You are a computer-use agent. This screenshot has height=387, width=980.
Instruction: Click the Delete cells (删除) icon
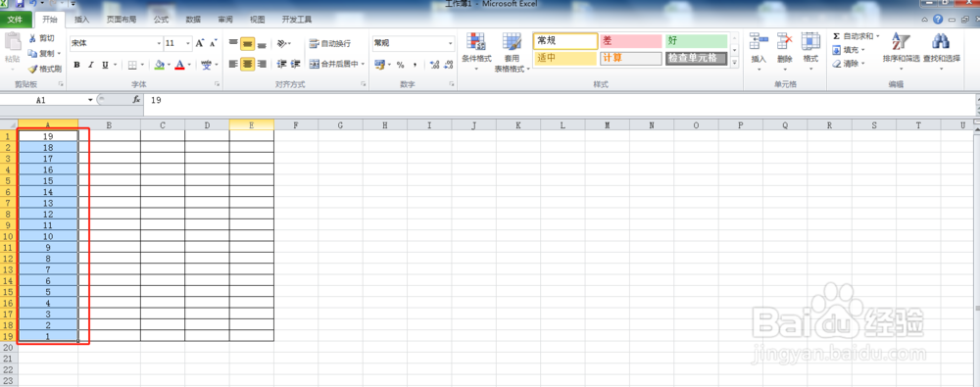click(x=784, y=41)
